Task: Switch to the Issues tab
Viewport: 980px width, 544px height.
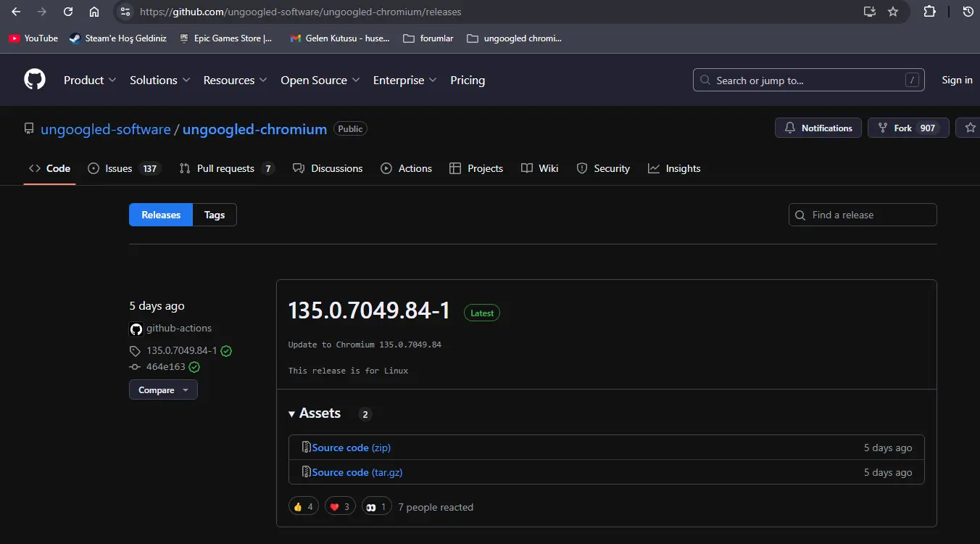Action: click(x=123, y=168)
